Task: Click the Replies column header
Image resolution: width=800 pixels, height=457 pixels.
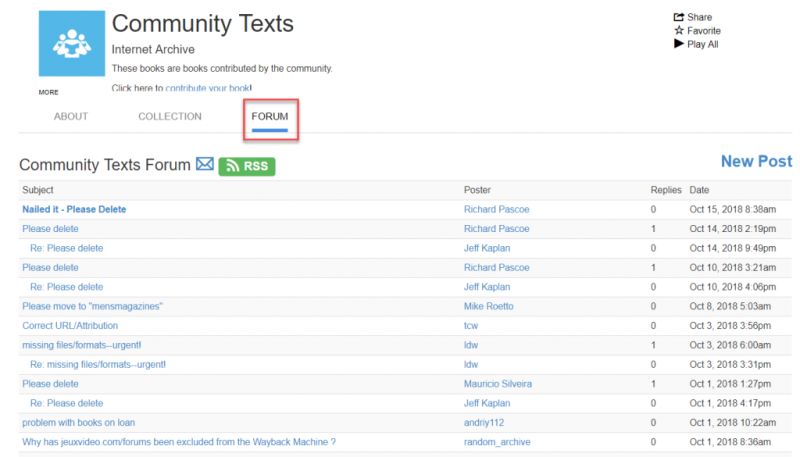Action: (666, 190)
